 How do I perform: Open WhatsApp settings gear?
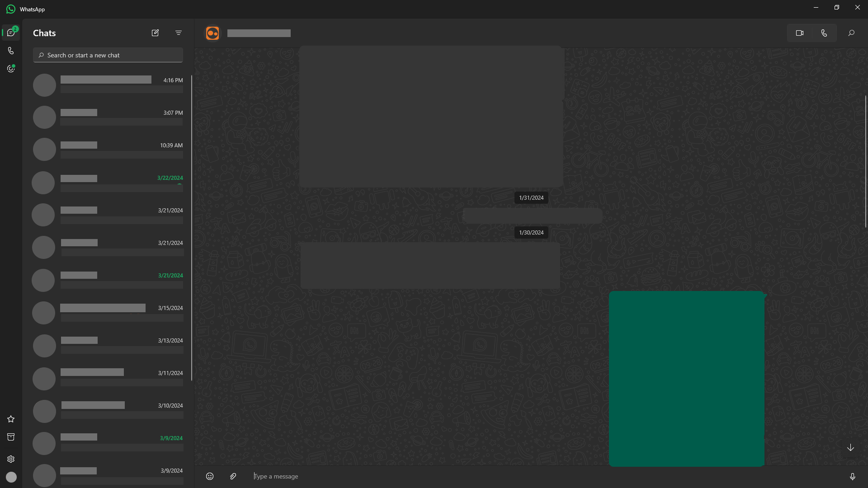tap(11, 459)
